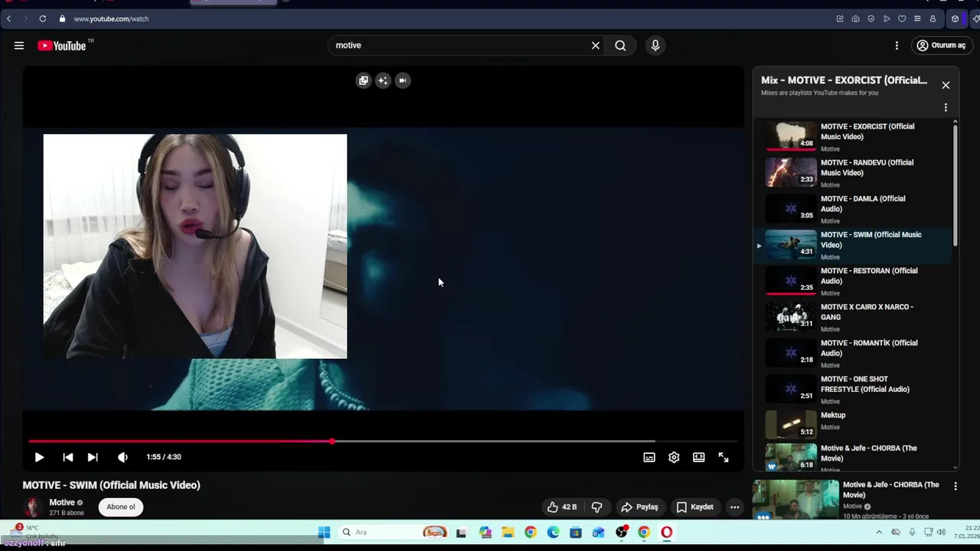Open the Motive channel avatar
The image size is (980, 551).
[32, 507]
